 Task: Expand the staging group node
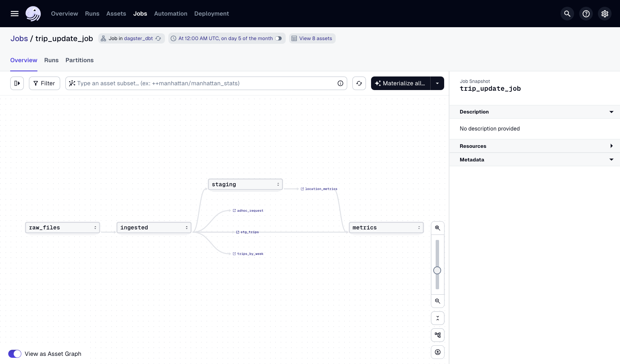(278, 184)
